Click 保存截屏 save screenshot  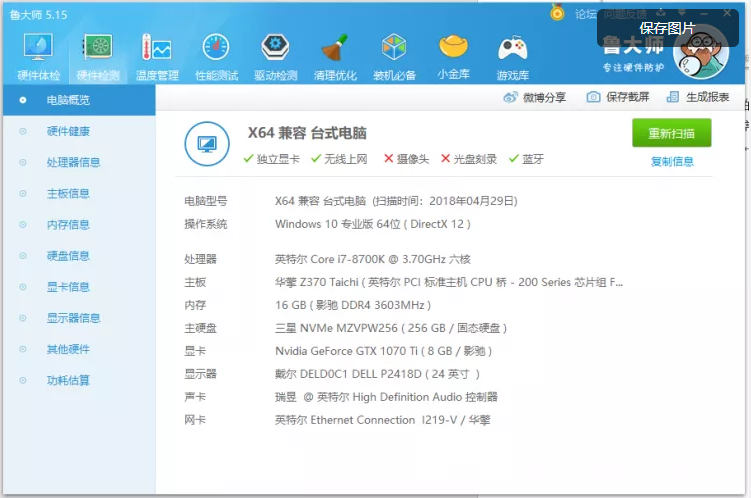pos(618,97)
